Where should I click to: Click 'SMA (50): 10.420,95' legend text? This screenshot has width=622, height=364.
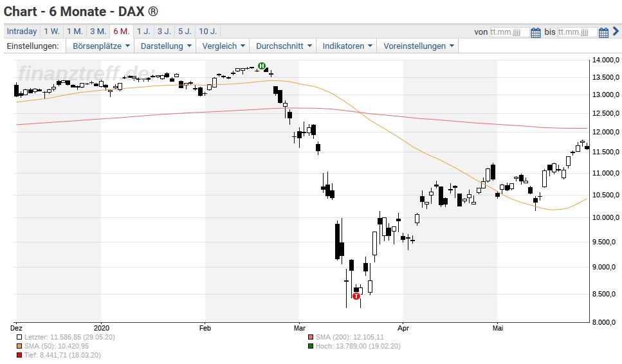pyautogui.click(x=57, y=347)
